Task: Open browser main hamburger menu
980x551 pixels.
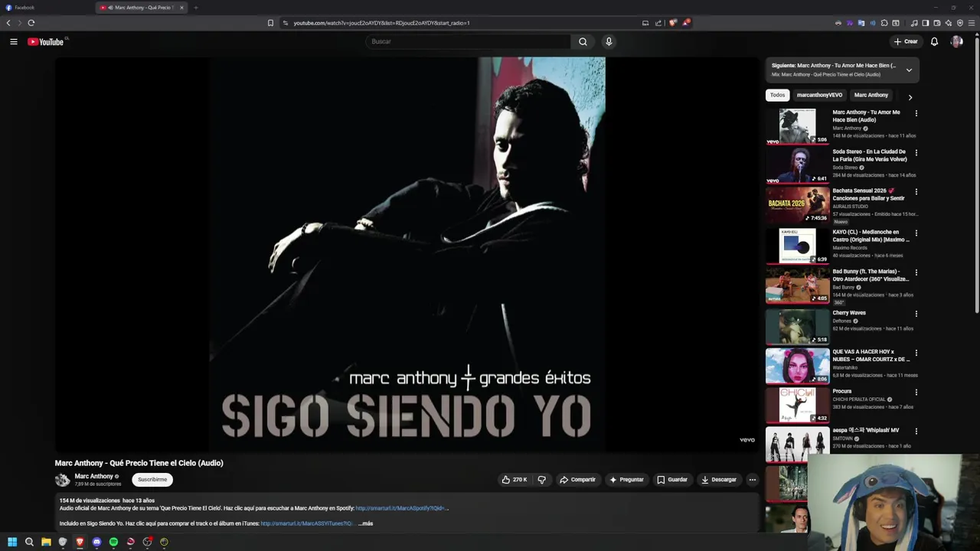Action: click(972, 23)
